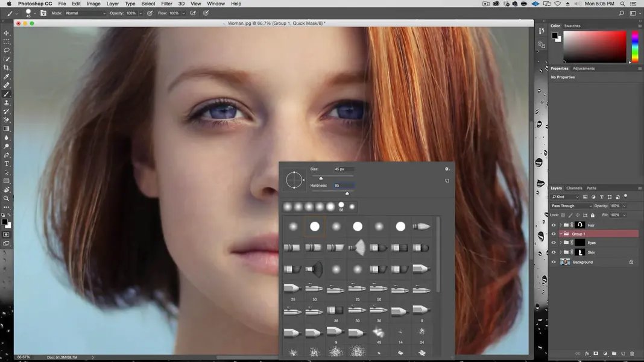Screen dimensions: 644x362
Task: Toggle pressure for size button
Action: pos(206,13)
